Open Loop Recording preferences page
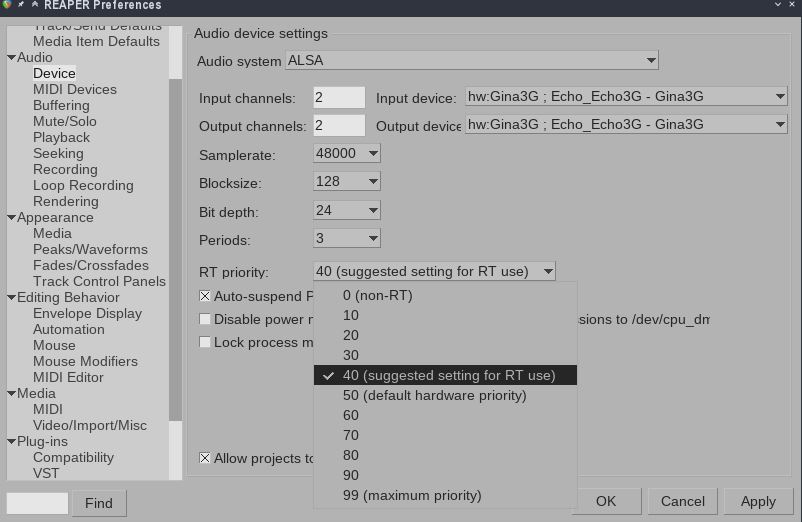The width and height of the screenshot is (802, 522). (x=83, y=186)
